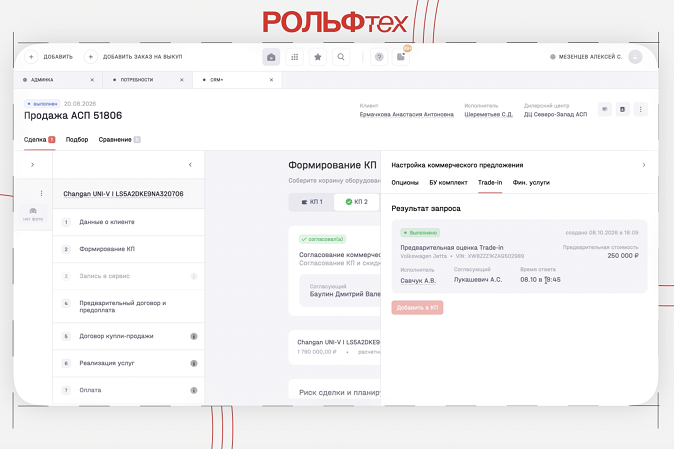Image resolution: width=674 pixels, height=449 pixels.
Task: Click the green Выполнено status badge
Action: tap(420, 233)
